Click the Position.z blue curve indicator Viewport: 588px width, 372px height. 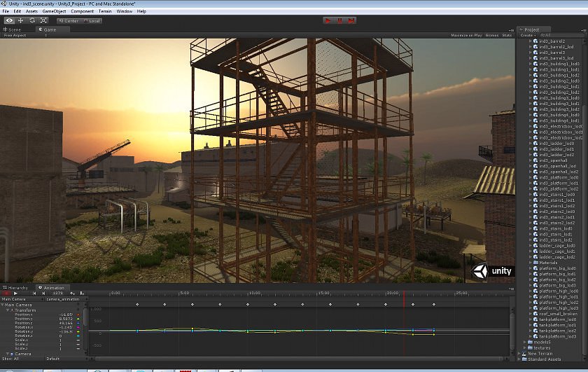[x=78, y=323]
